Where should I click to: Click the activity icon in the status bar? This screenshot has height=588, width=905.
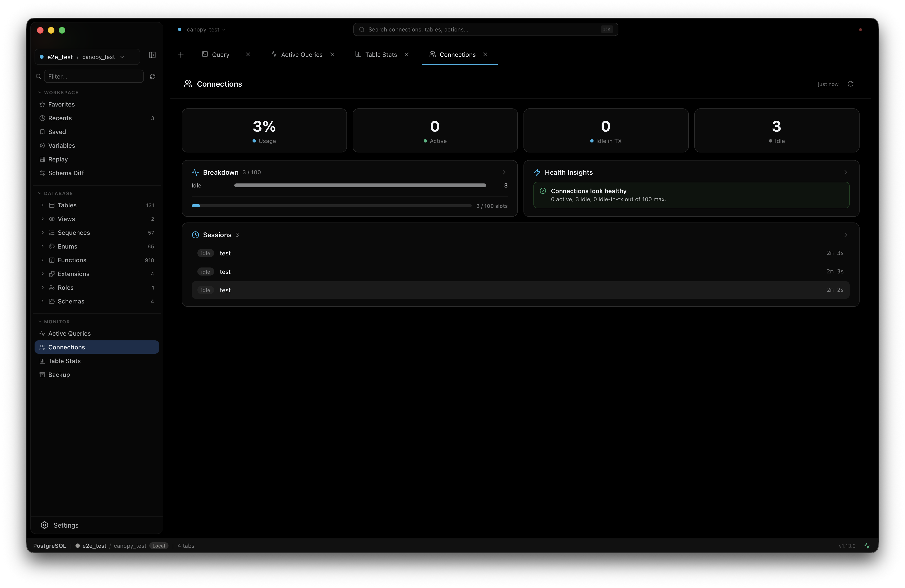click(867, 545)
